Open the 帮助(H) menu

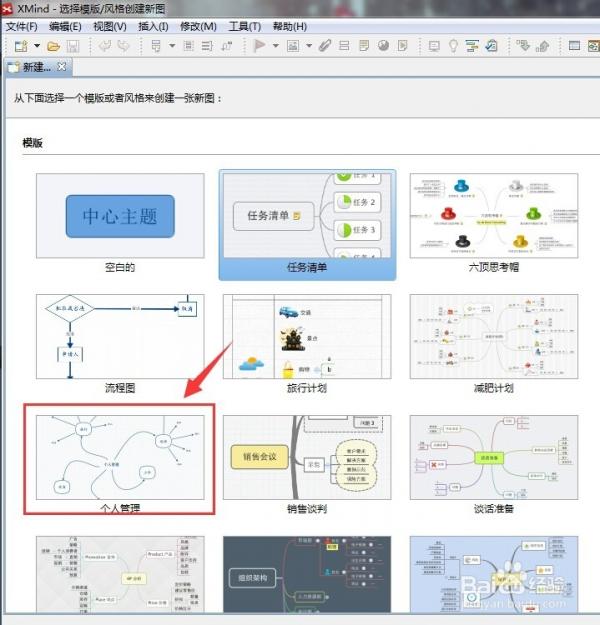(x=289, y=27)
